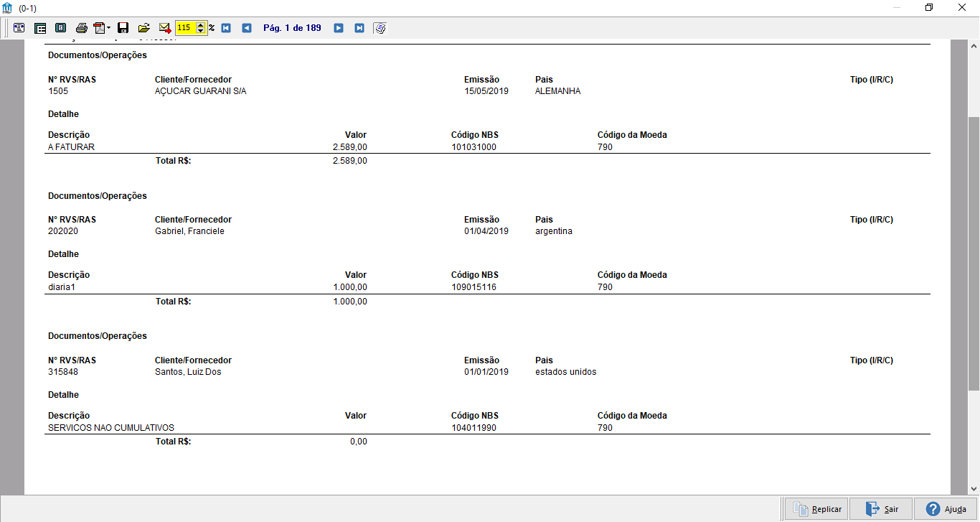
Task: Click the fit page width icon
Action: (19, 28)
